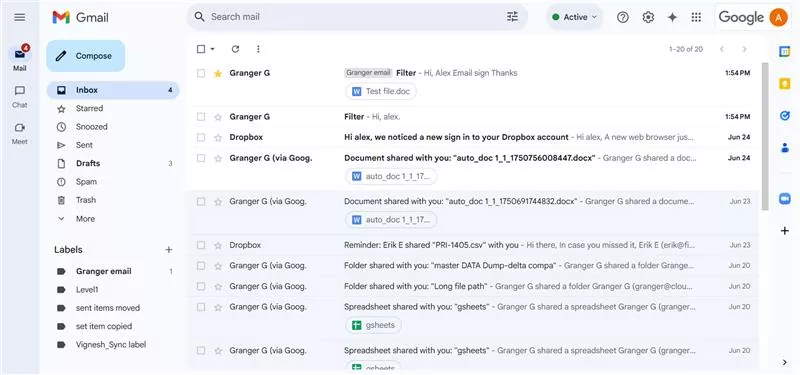
Task: Open the main menu hamburger icon
Action: tap(19, 17)
